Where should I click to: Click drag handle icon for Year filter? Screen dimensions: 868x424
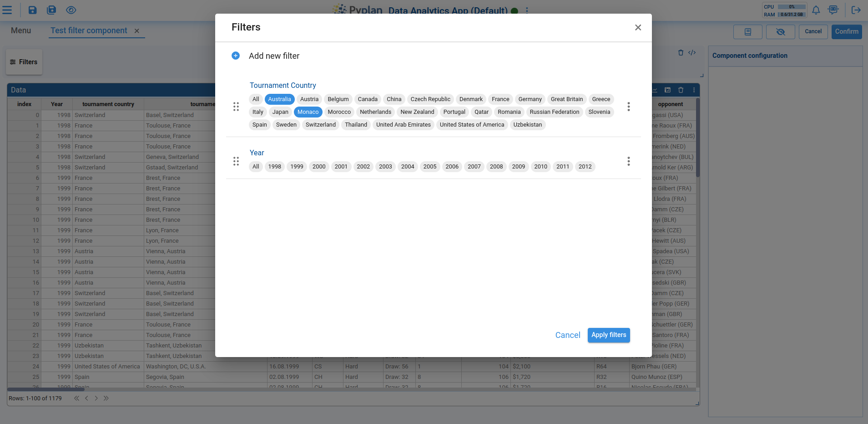point(236,161)
